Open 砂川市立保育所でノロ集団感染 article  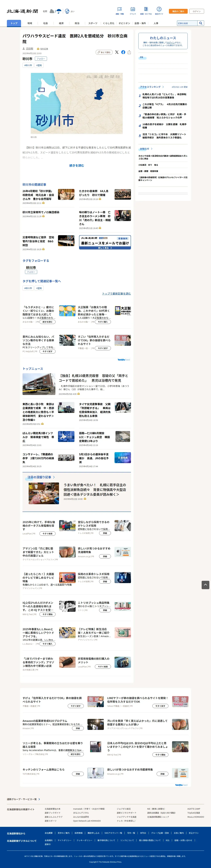[41, 212]
